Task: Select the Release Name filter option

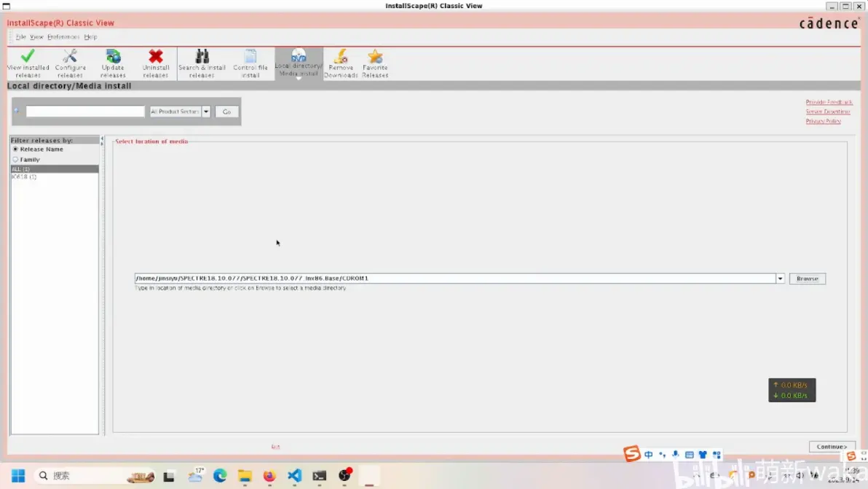Action: 37,149
